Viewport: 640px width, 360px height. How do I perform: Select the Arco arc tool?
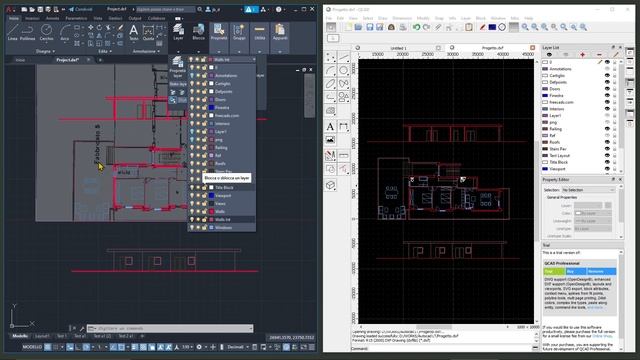[x=64, y=32]
